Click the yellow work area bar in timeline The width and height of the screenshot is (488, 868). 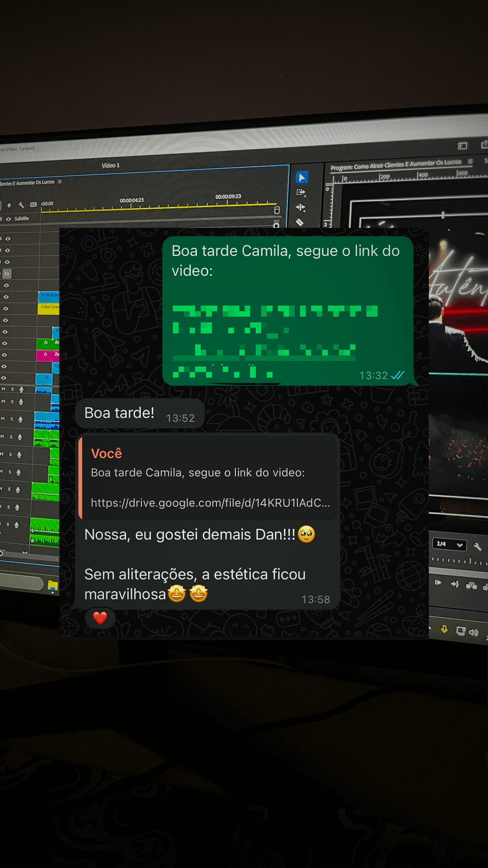(x=158, y=208)
